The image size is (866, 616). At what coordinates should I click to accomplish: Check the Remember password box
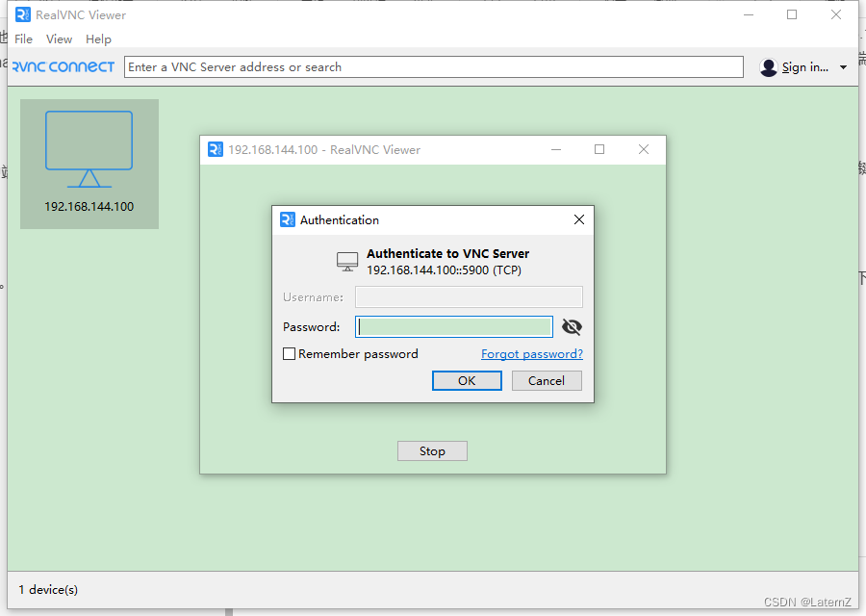coord(289,353)
